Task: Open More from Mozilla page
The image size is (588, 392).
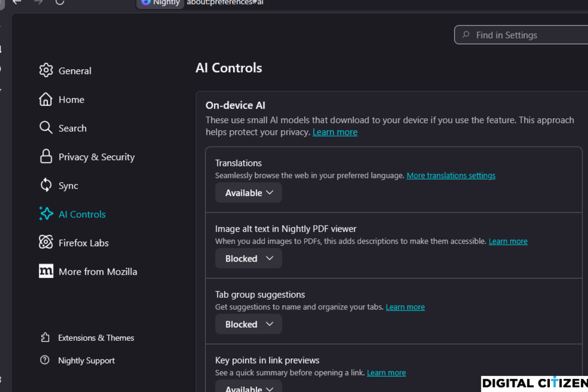Action: coord(98,272)
